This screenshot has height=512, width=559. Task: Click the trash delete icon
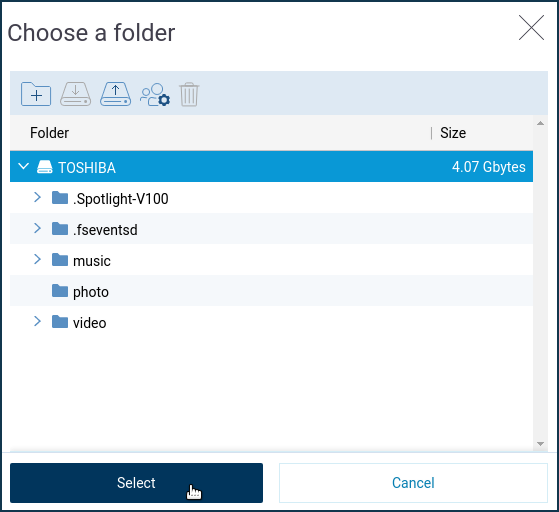click(189, 94)
